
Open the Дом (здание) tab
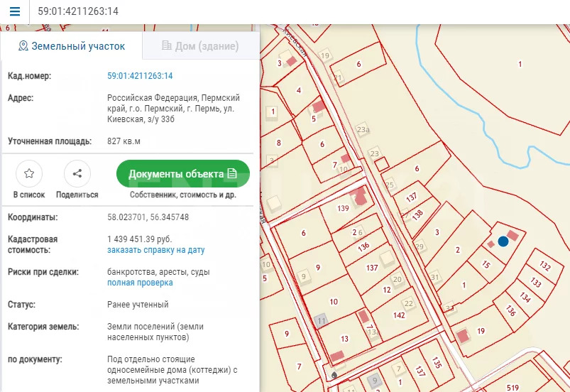200,46
